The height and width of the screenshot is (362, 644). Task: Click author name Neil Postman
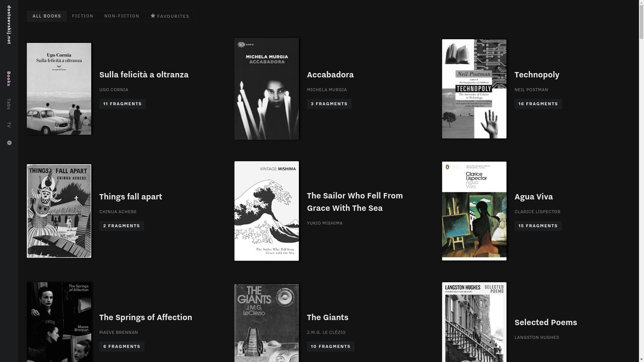coord(531,90)
